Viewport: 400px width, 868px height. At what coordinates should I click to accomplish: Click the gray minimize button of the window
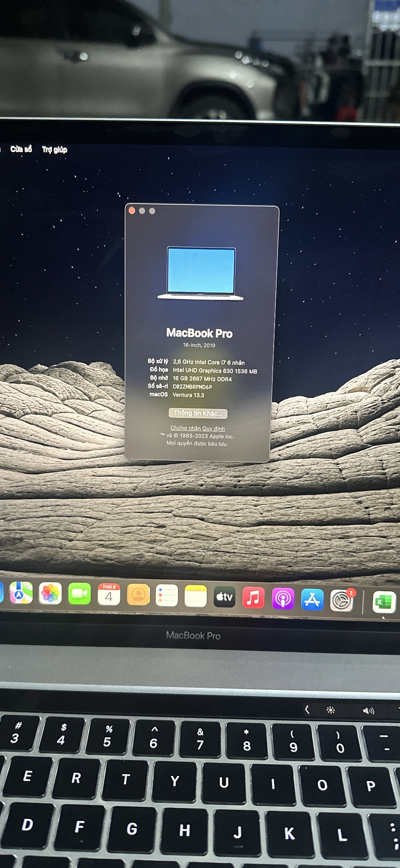[x=142, y=211]
